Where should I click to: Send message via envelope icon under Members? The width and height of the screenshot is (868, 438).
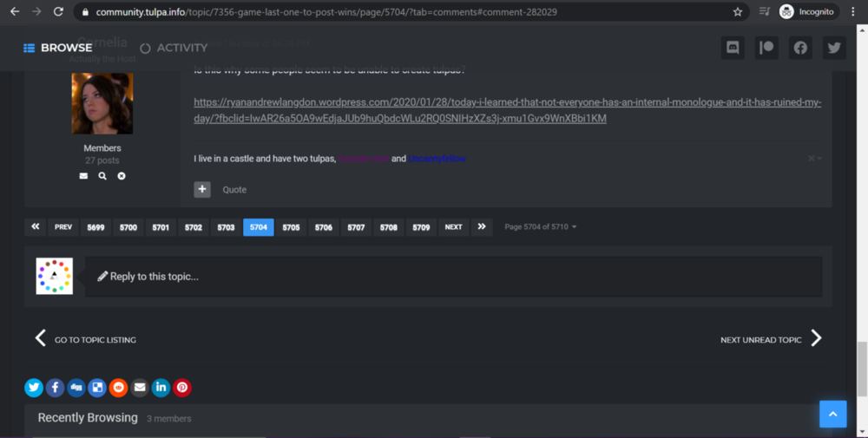click(83, 176)
